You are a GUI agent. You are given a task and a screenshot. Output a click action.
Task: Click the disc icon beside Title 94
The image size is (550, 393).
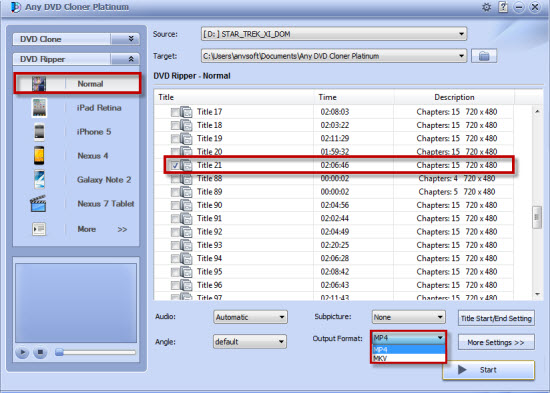(186, 259)
